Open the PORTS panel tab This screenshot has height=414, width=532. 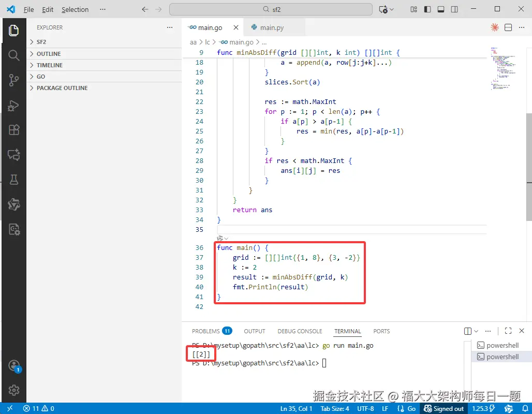tap(381, 331)
